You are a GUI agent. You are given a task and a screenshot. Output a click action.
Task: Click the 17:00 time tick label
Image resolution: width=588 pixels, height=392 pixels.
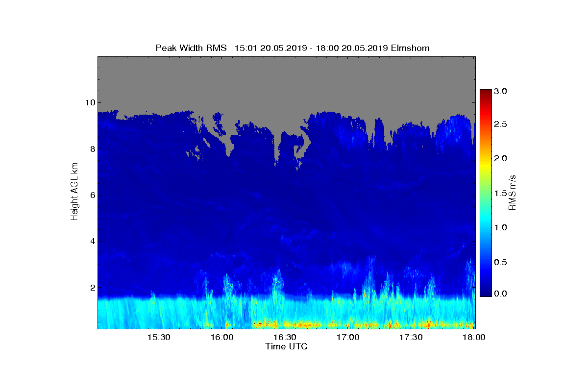[349, 338]
